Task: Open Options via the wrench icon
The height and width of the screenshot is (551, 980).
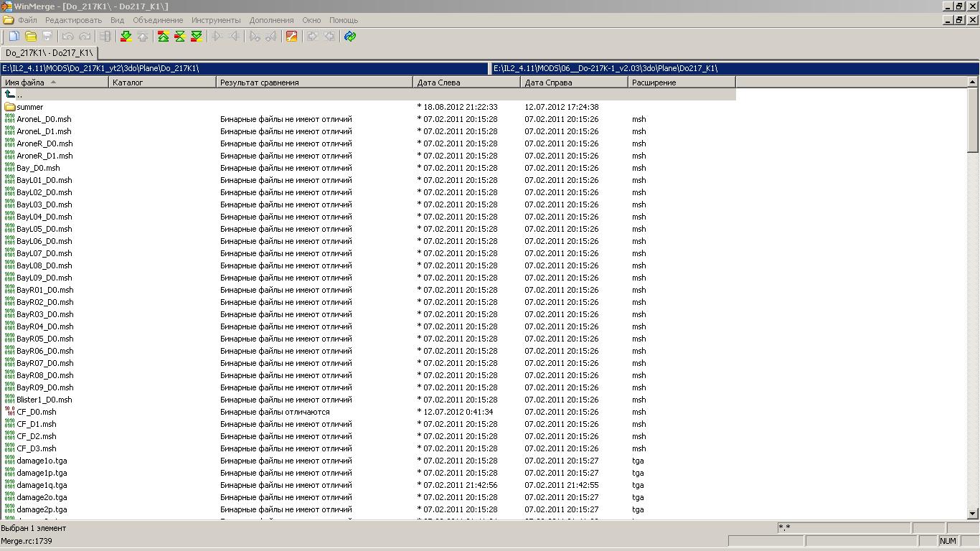Action: tap(291, 37)
